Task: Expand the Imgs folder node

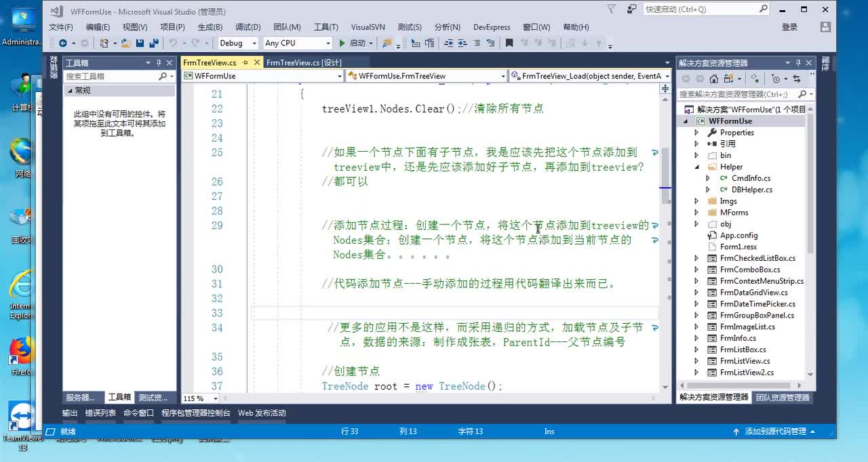Action: (x=696, y=201)
